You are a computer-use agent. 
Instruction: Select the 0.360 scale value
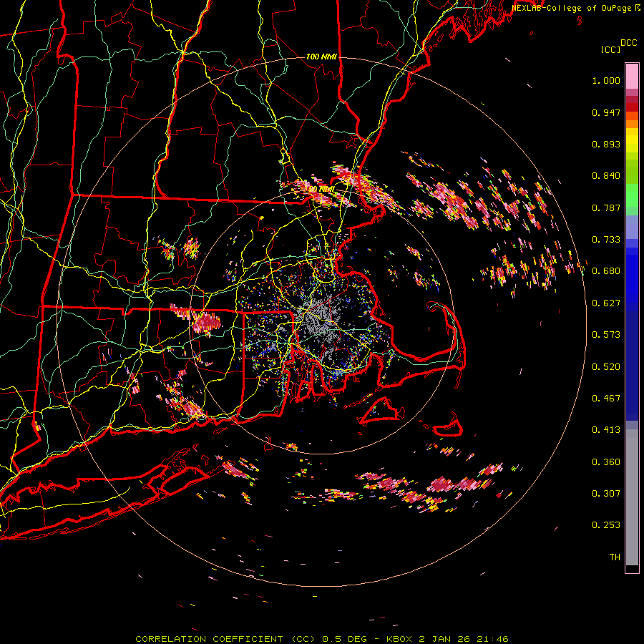coord(606,462)
